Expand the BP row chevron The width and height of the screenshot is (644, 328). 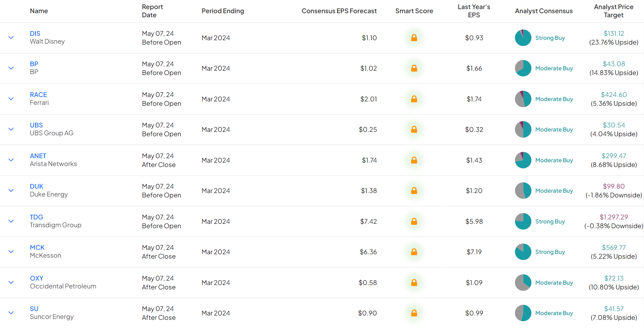(x=11, y=68)
